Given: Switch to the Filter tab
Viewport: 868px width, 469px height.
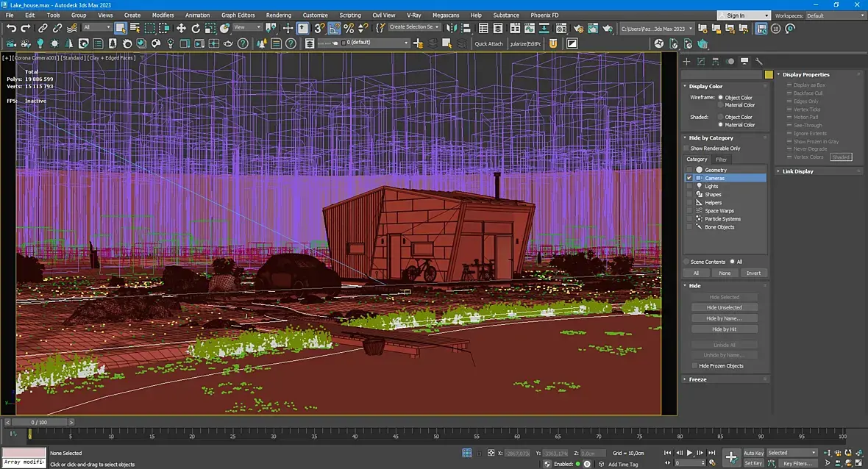Looking at the screenshot, I should click(x=721, y=160).
